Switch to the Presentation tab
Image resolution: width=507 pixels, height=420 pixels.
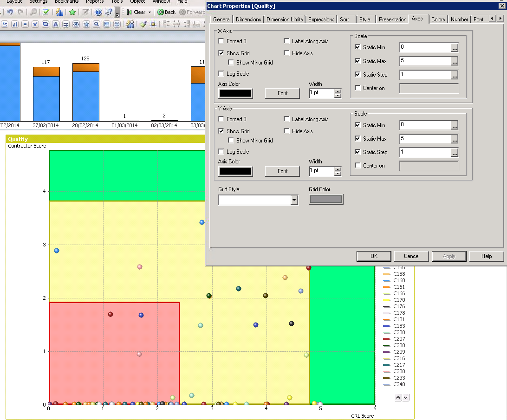pos(392,19)
